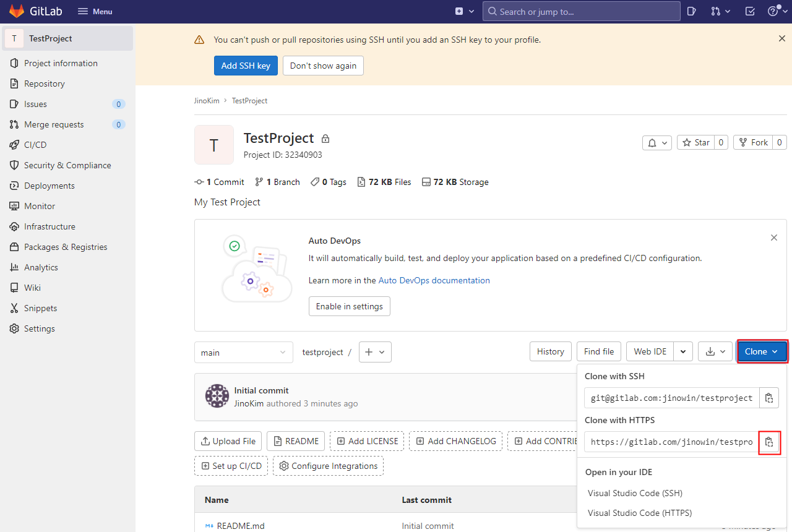Click the Add SSH key button
This screenshot has height=532, width=792.
coord(246,66)
